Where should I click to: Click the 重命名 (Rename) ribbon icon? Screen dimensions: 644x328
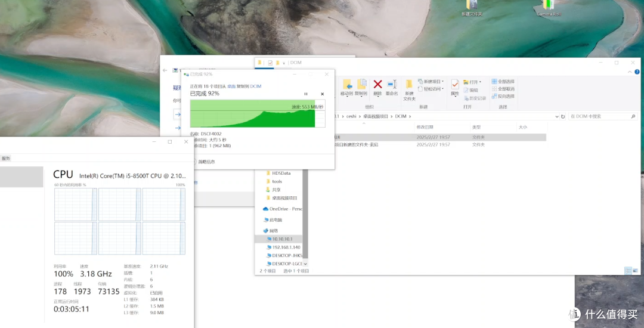click(392, 88)
